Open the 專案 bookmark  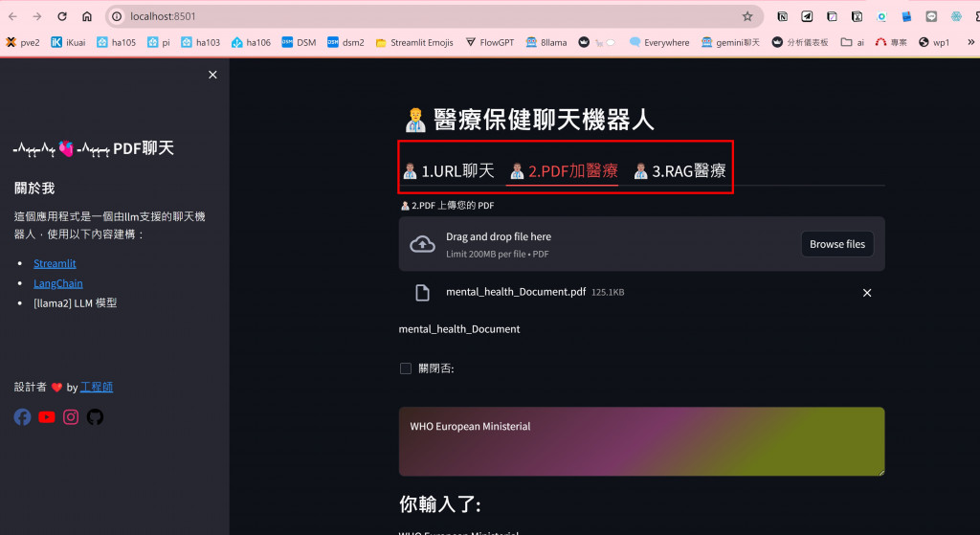(891, 42)
